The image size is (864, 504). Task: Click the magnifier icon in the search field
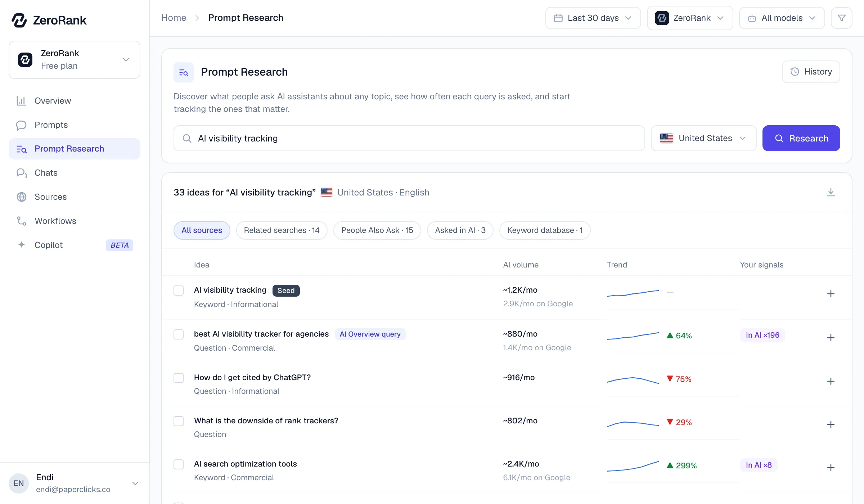tap(187, 138)
